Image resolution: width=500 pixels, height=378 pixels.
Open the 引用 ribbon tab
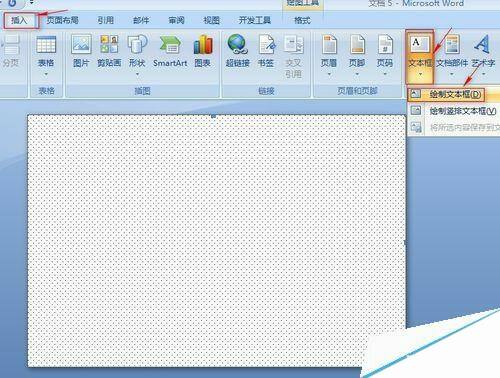point(106,21)
